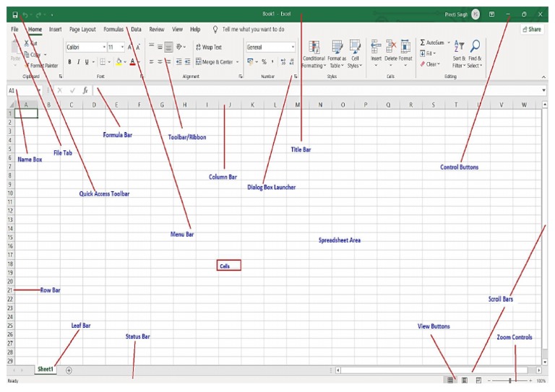555x392 pixels.
Task: Select the Sheet1 worksheet tab
Action: click(x=46, y=369)
